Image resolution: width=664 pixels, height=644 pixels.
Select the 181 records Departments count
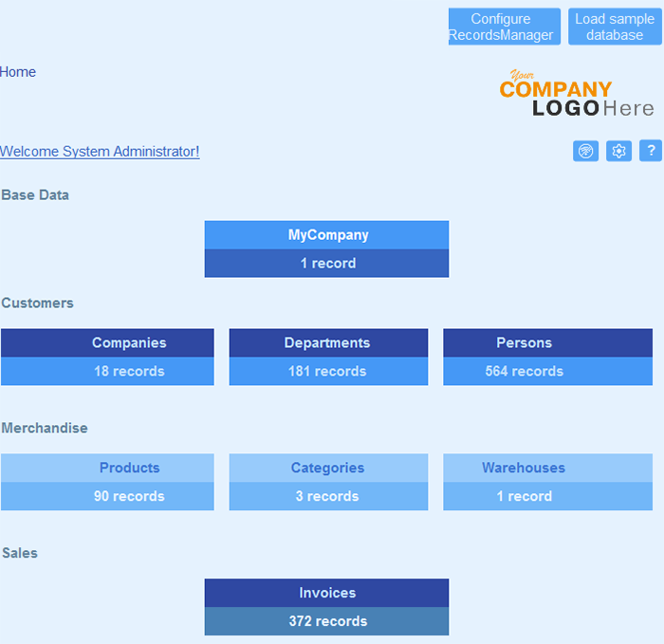tap(327, 372)
